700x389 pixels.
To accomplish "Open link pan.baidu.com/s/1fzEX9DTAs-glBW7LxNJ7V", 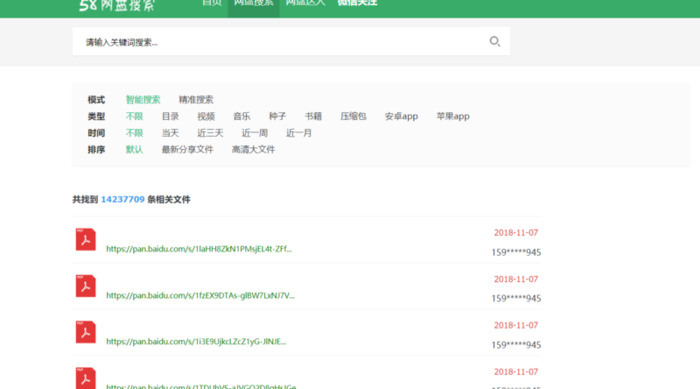I will point(200,295).
